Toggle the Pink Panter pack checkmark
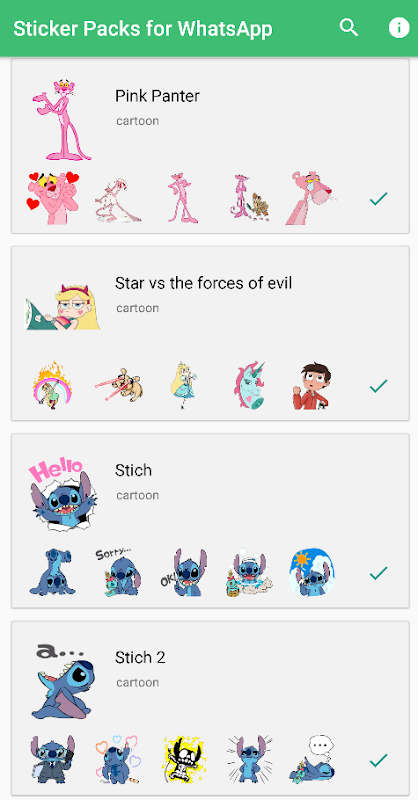Image resolution: width=418 pixels, height=800 pixels. (x=378, y=198)
